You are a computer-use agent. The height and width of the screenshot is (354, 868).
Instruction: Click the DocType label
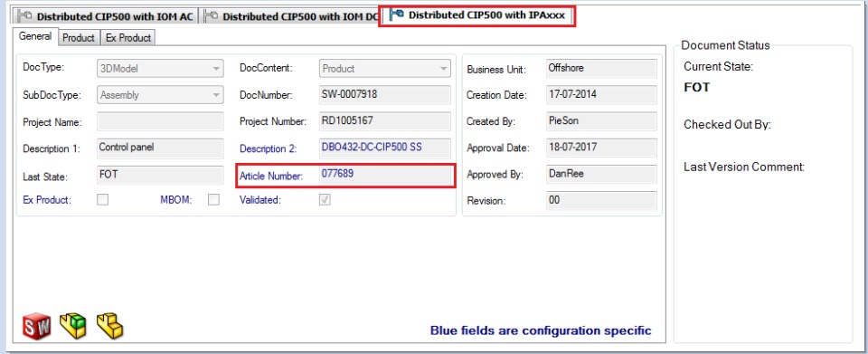[x=43, y=68]
